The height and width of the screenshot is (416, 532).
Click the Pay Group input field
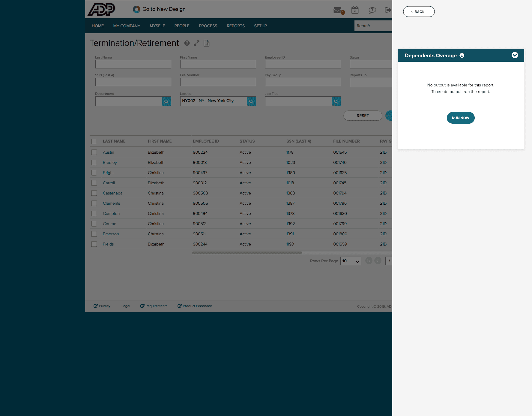tap(303, 82)
